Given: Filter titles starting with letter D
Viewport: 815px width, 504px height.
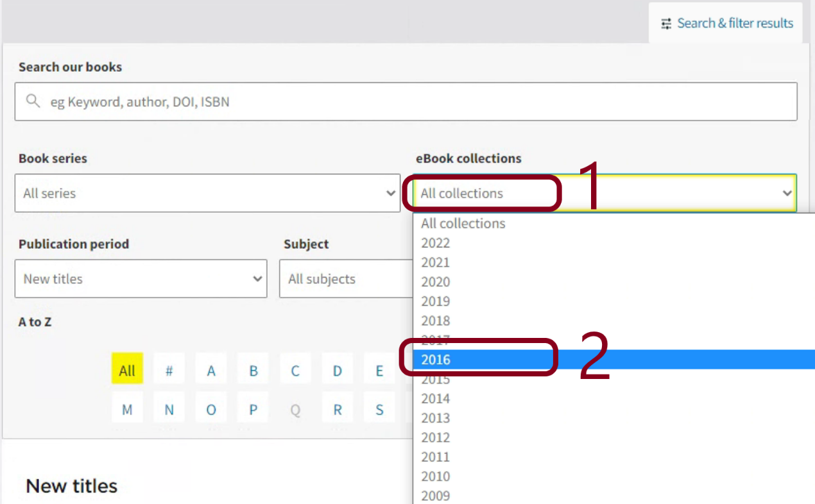Looking at the screenshot, I should tap(338, 371).
